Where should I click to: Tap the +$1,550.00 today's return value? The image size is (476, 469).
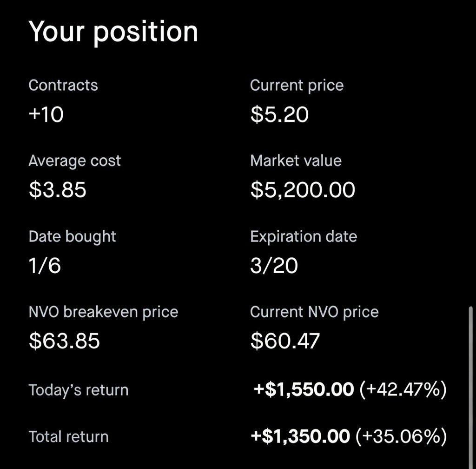point(304,389)
